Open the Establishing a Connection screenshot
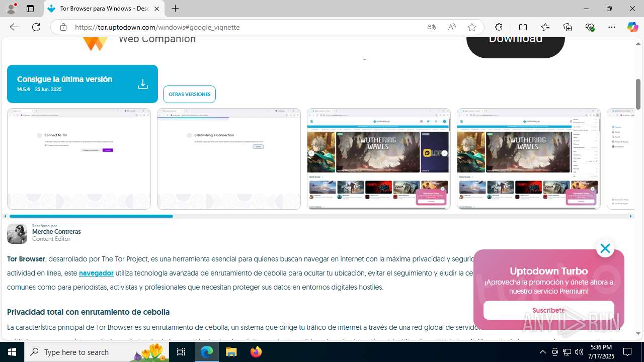This screenshot has width=644, height=362. click(229, 158)
